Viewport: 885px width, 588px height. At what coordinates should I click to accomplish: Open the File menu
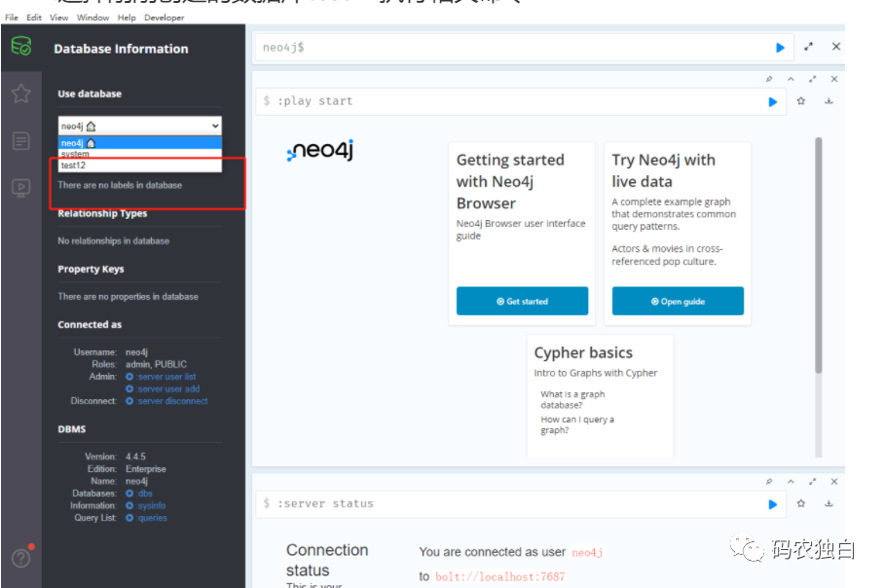point(12,18)
